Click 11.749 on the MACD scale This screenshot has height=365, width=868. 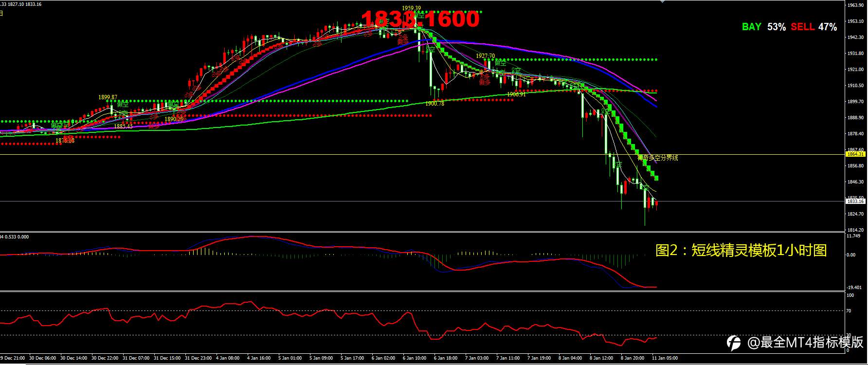point(854,236)
